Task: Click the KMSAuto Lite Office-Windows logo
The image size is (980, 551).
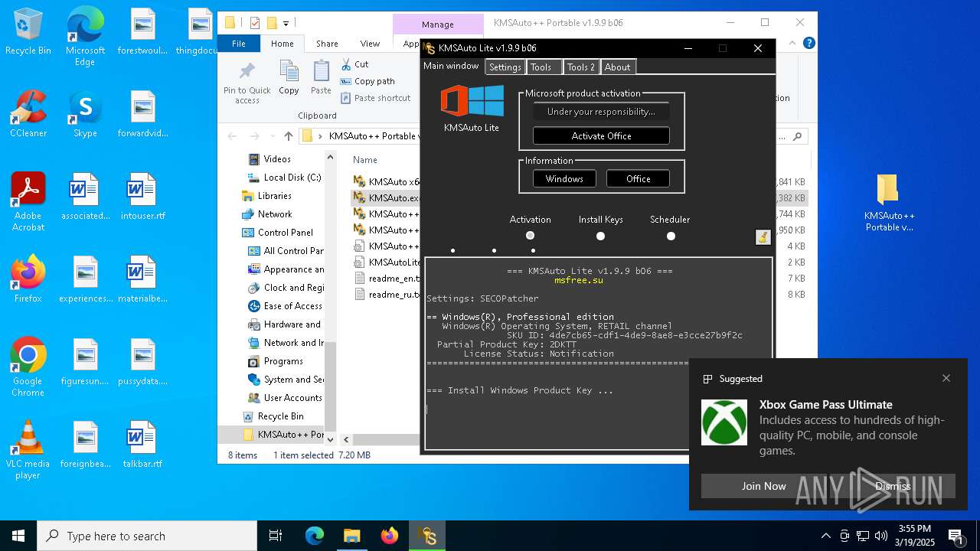Action: click(x=472, y=101)
